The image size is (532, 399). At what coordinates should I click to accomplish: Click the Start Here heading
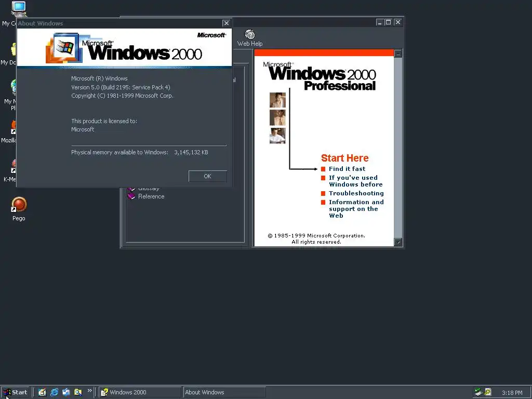(345, 158)
